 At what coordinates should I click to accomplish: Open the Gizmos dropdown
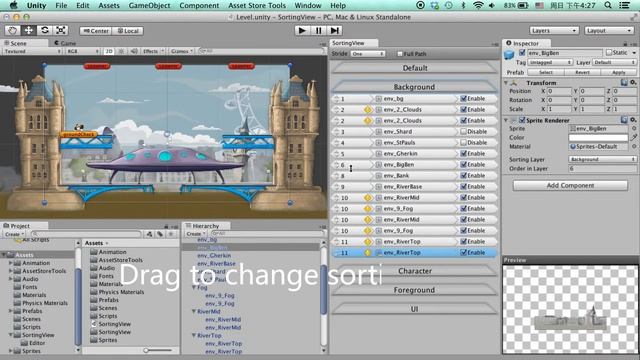click(x=182, y=51)
